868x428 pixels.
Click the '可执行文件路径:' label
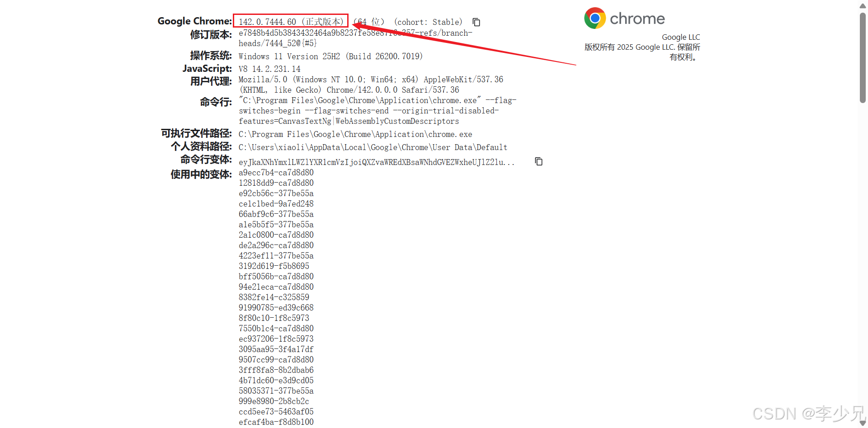[196, 133]
